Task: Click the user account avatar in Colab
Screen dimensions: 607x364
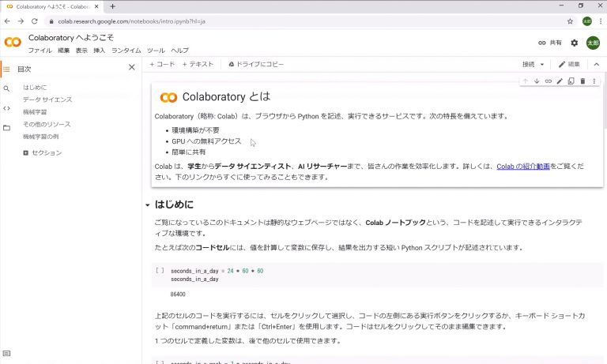Action: coord(593,43)
